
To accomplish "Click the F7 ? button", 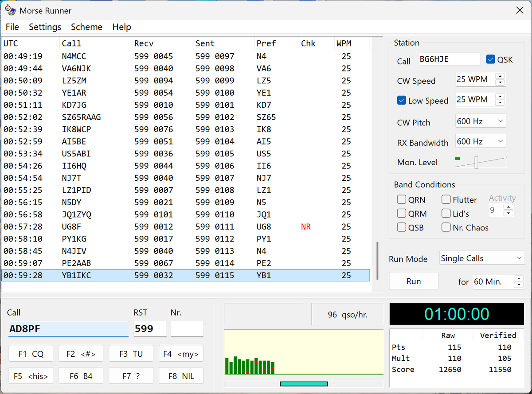I will (x=131, y=376).
